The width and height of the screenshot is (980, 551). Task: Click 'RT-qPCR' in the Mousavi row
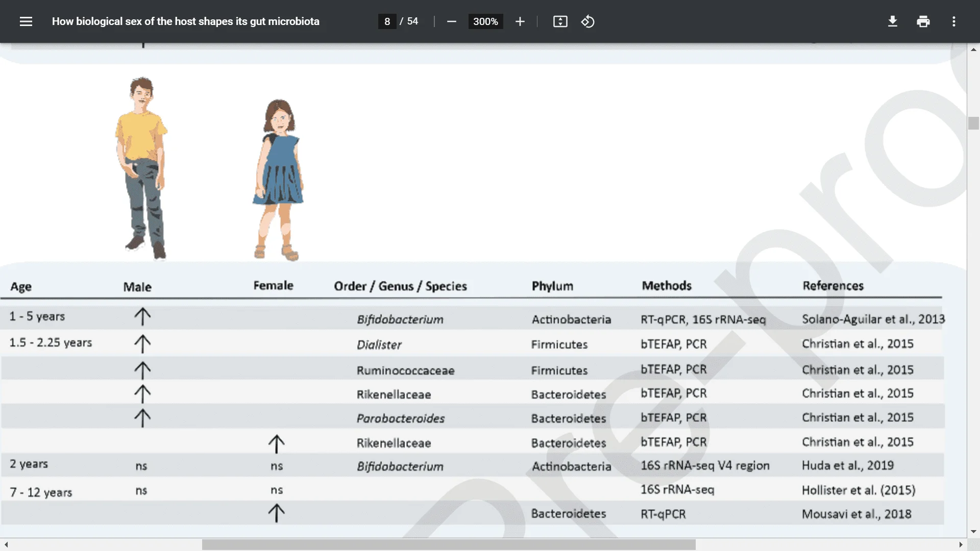coord(663,514)
